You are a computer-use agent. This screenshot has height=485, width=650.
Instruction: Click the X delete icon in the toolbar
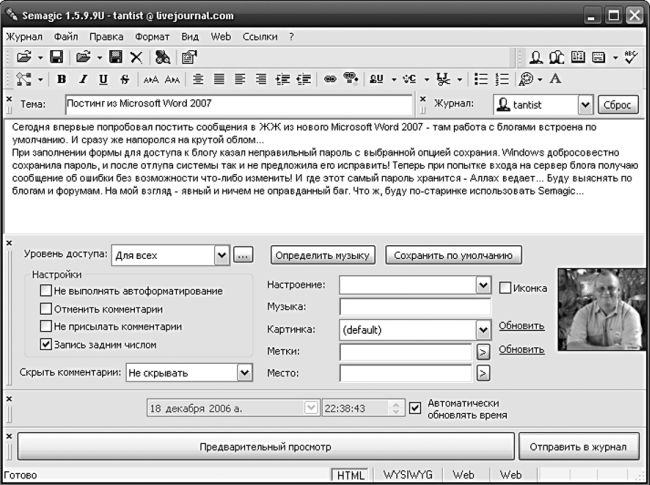136,57
